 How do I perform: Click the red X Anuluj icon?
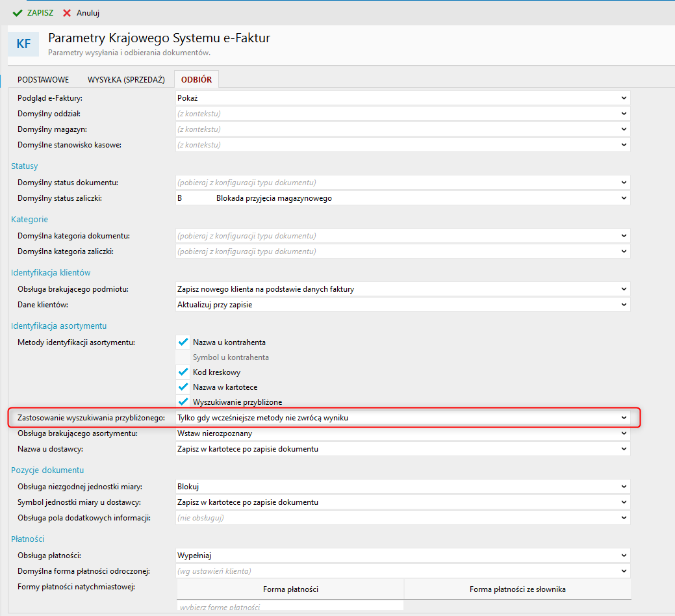tap(67, 13)
